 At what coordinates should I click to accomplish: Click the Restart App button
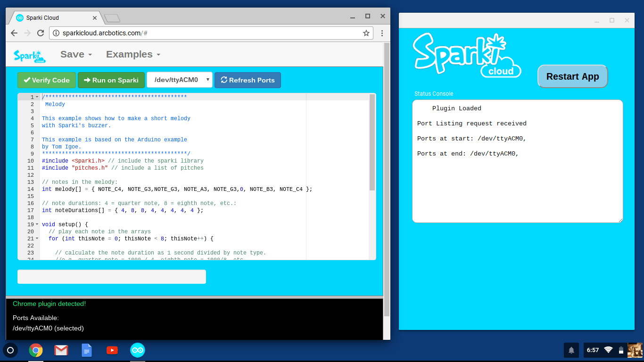coord(572,76)
